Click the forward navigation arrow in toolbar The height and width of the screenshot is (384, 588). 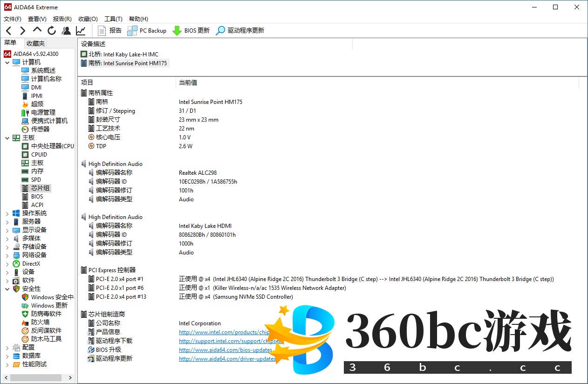pos(22,31)
